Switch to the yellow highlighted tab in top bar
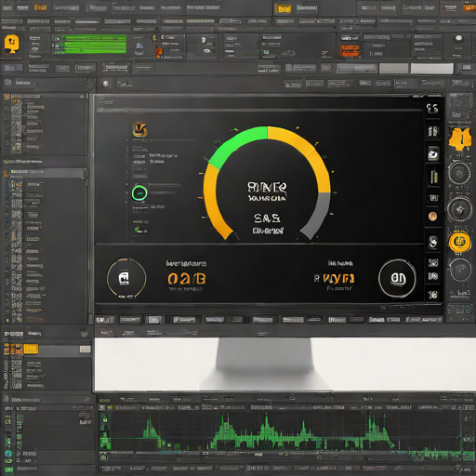 (284, 8)
